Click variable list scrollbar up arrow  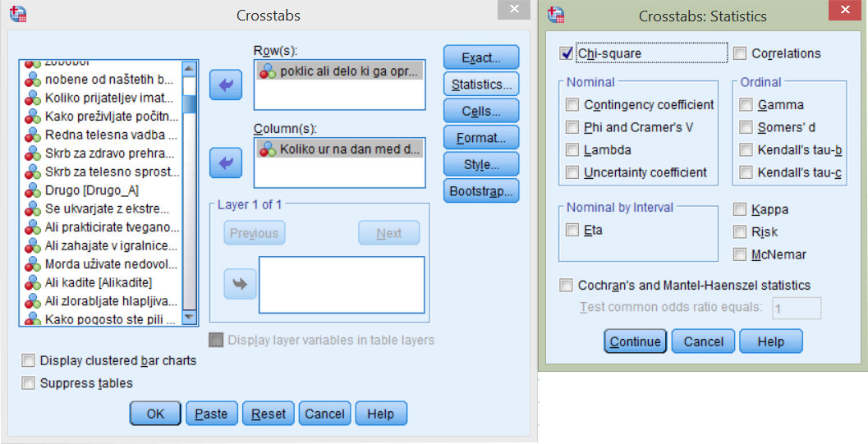(x=190, y=69)
